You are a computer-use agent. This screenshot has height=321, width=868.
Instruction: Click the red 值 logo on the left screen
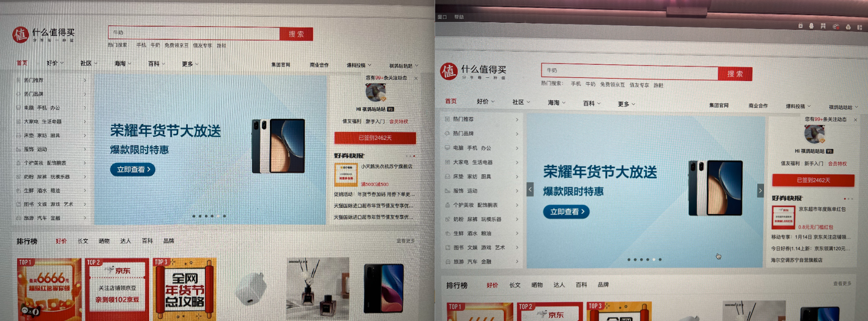click(x=20, y=34)
